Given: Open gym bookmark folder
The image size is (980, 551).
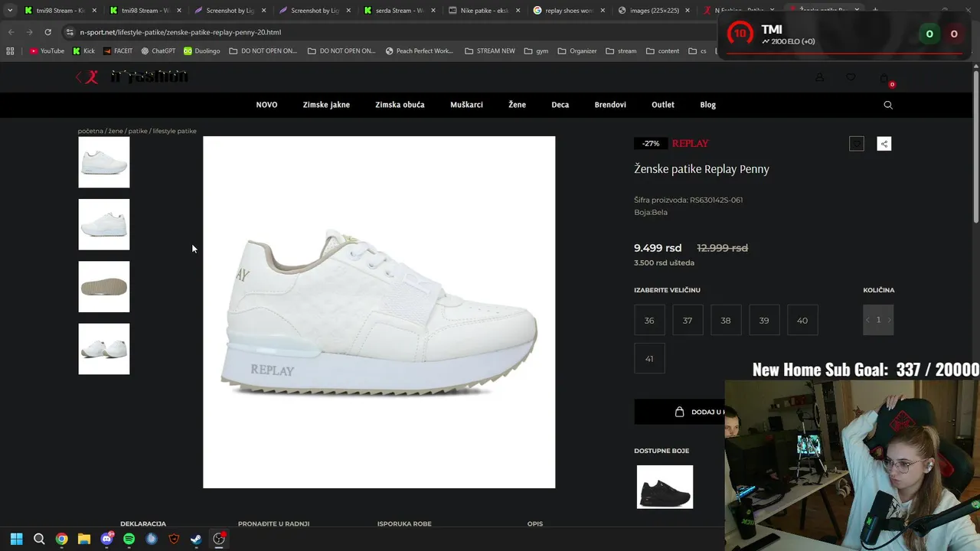Looking at the screenshot, I should click(537, 51).
